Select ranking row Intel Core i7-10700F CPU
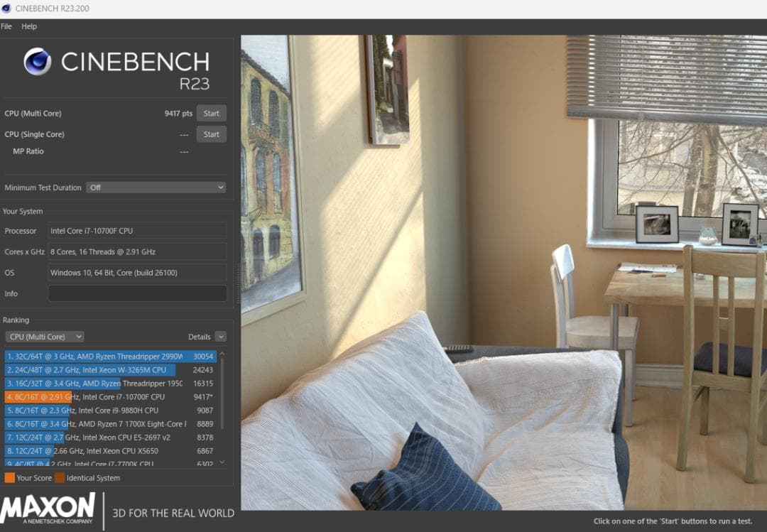 pyautogui.click(x=111, y=397)
